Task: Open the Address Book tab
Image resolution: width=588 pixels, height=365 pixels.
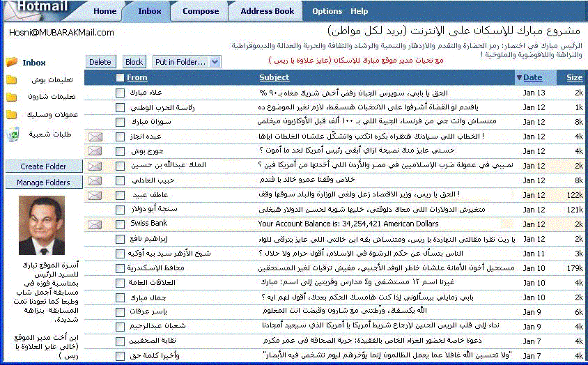Action: [x=268, y=11]
